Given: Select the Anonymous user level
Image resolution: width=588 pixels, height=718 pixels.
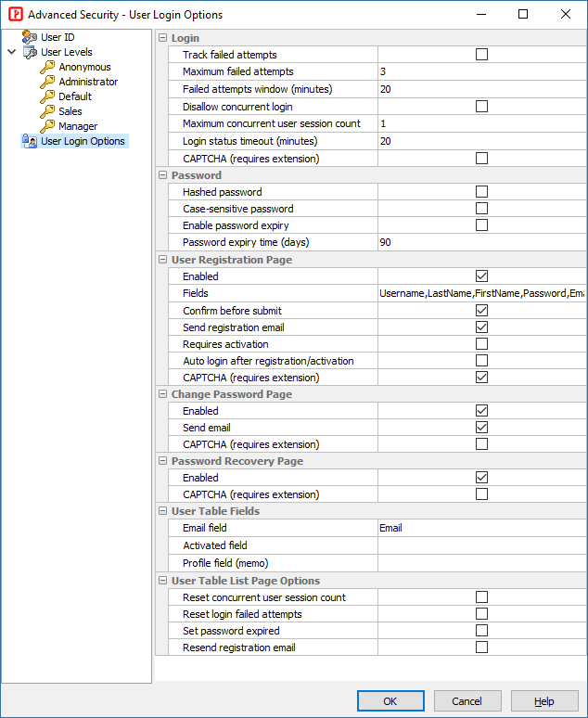Looking at the screenshot, I should (84, 67).
